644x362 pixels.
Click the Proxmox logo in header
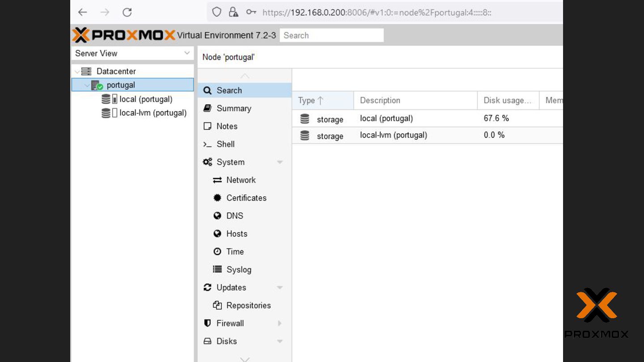pos(124,35)
